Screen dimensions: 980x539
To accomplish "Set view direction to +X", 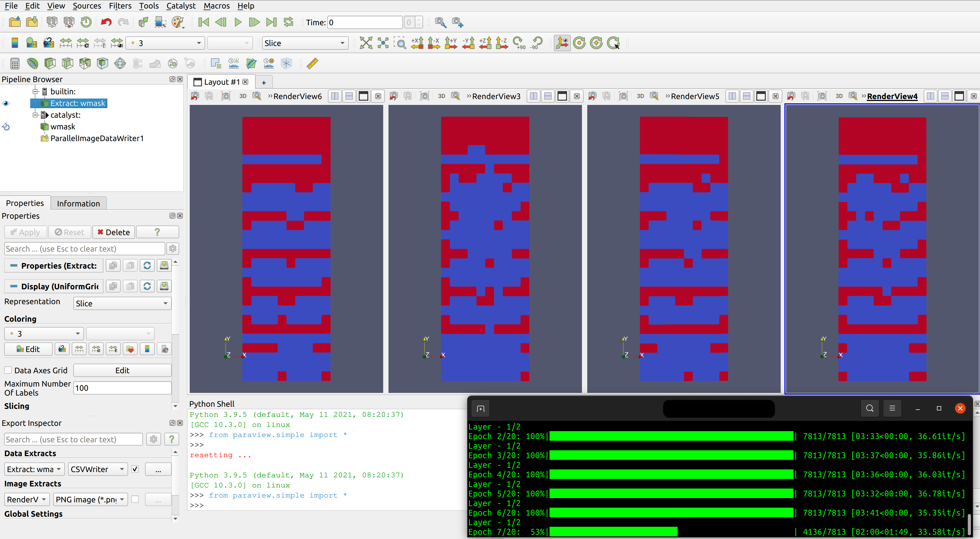I will [x=417, y=43].
